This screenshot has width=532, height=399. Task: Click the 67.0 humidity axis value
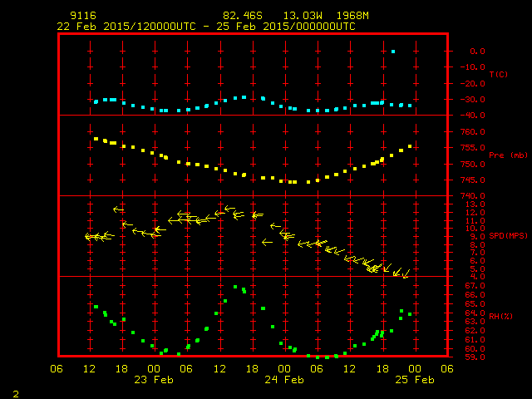pyautogui.click(x=475, y=286)
